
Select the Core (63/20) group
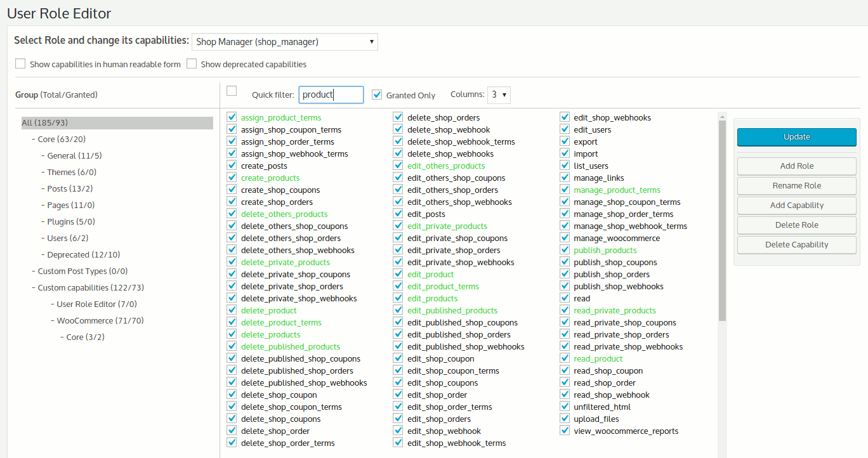(62, 140)
